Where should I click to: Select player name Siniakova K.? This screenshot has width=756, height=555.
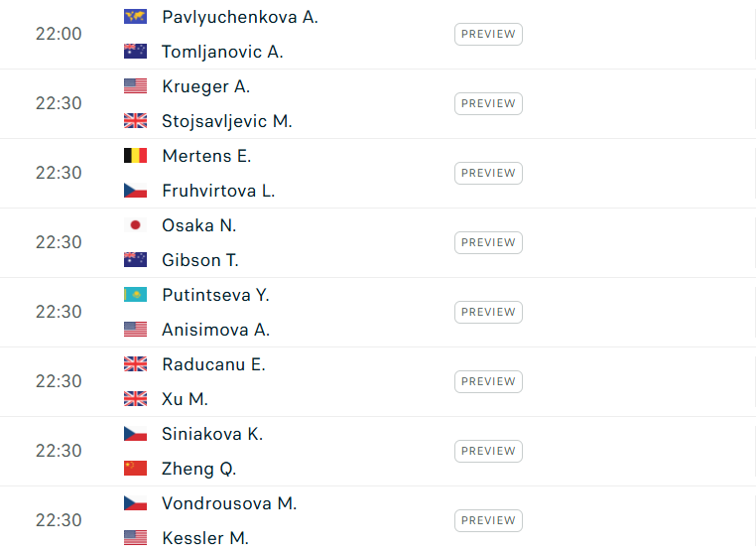pyautogui.click(x=212, y=434)
